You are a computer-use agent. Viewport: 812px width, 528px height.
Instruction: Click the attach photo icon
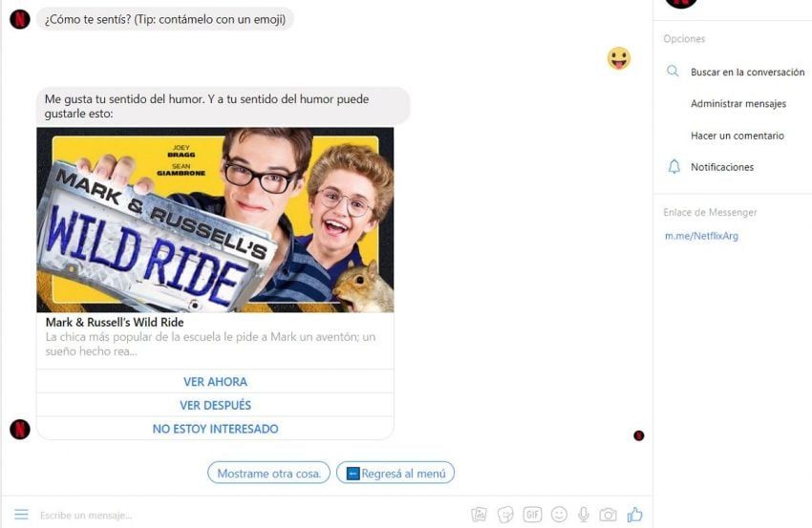coord(479,515)
